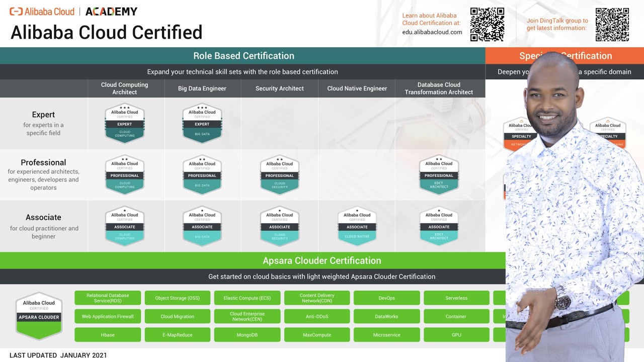Select the Professional Cloud Computing badge

(x=125, y=174)
